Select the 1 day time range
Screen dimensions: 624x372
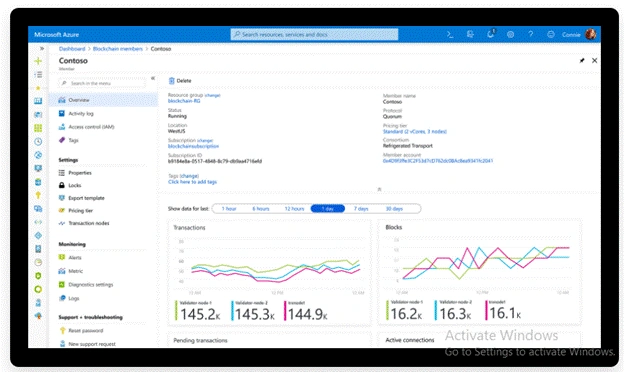[328, 209]
